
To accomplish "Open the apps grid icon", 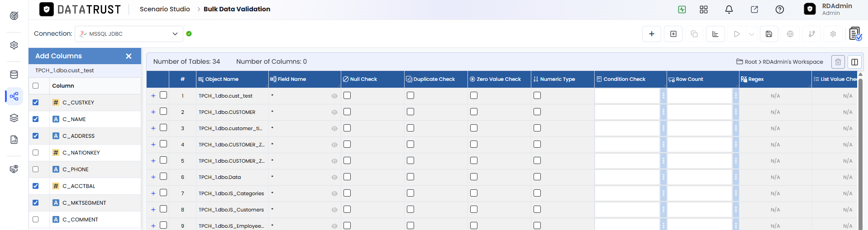I will click(x=704, y=9).
